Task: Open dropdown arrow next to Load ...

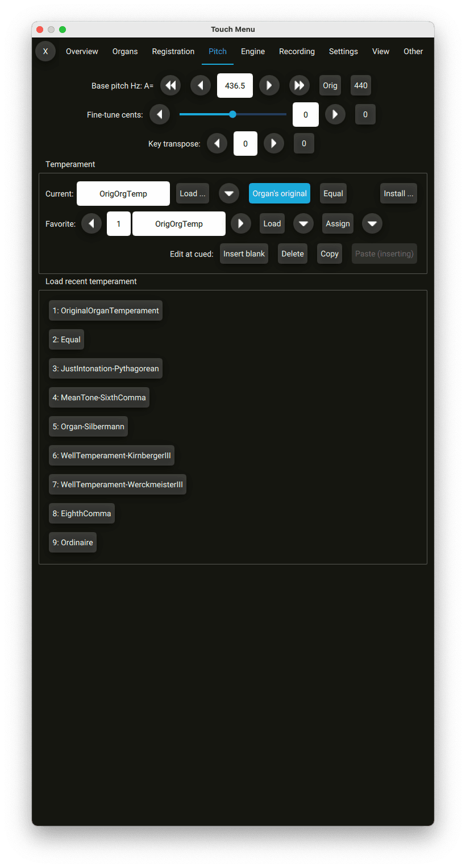Action: (229, 194)
